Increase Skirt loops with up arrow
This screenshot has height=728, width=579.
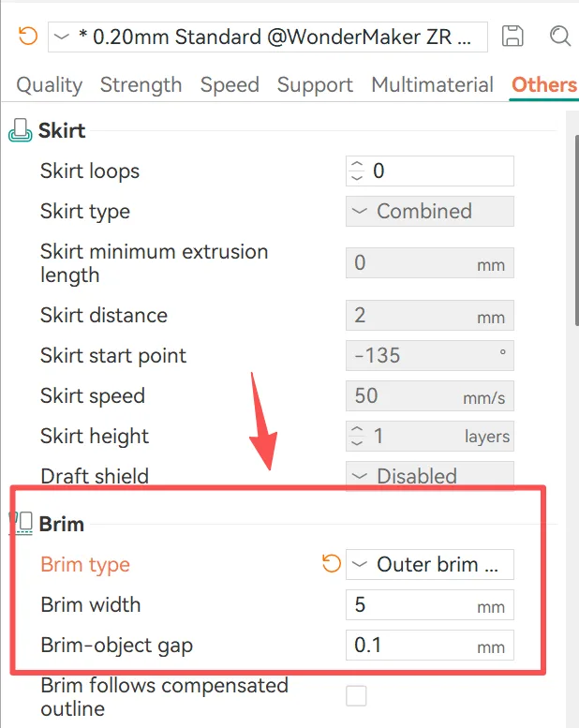[x=357, y=165]
